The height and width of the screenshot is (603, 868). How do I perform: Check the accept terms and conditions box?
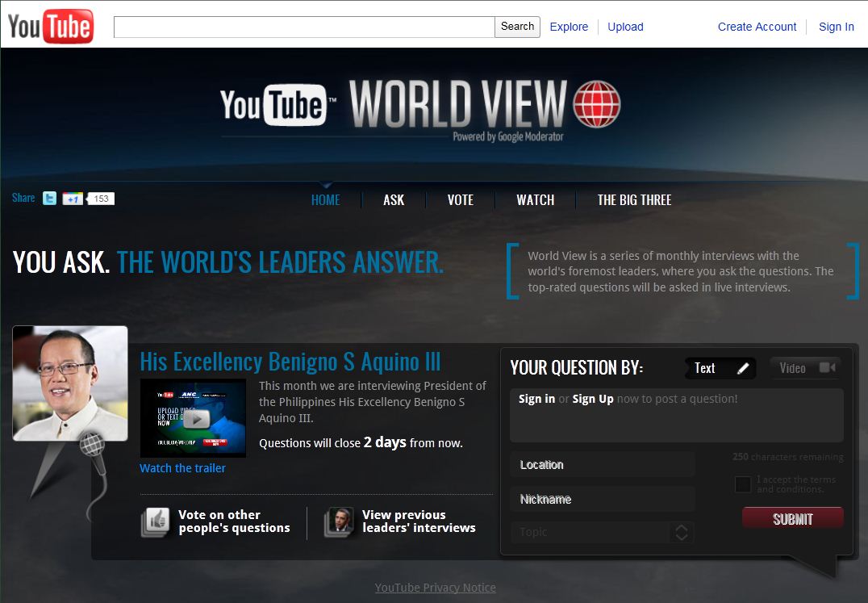pos(743,484)
